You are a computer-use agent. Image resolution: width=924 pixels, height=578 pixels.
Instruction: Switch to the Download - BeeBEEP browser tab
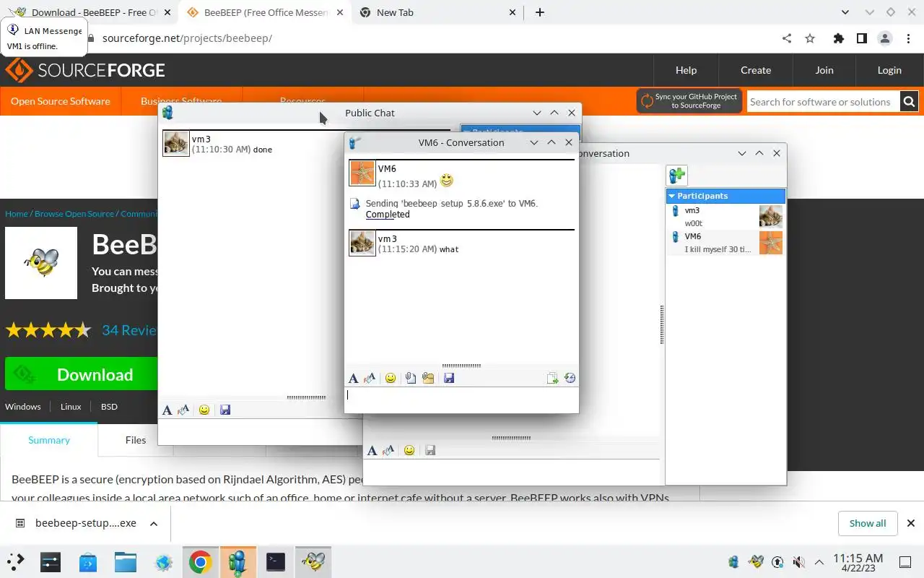pyautogui.click(x=90, y=12)
